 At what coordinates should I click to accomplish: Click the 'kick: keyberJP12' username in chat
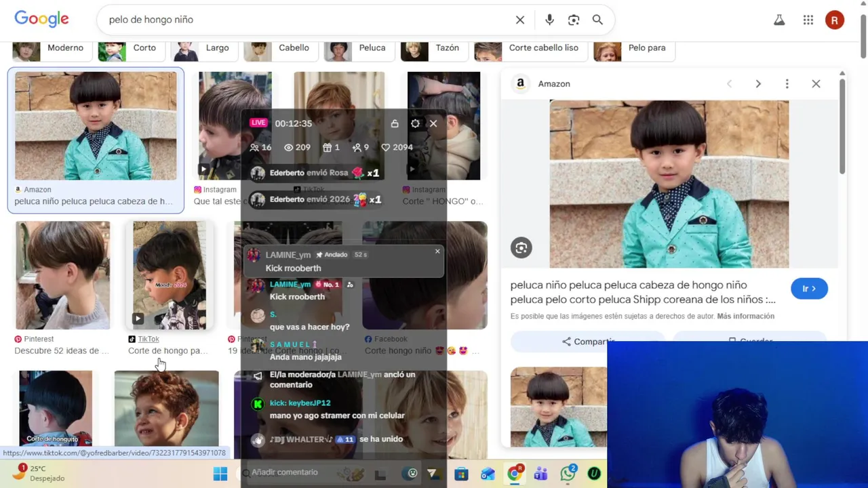[x=300, y=403]
